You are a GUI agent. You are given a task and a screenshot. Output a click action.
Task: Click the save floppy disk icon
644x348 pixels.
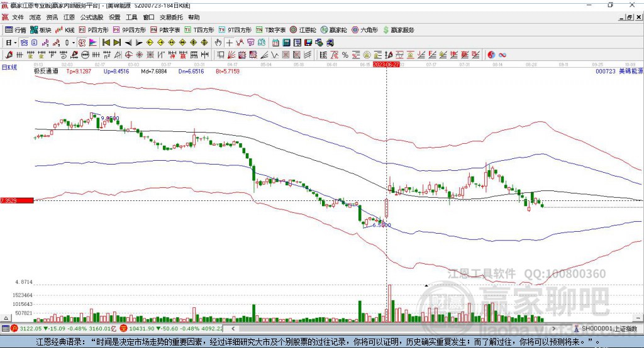tap(308, 43)
